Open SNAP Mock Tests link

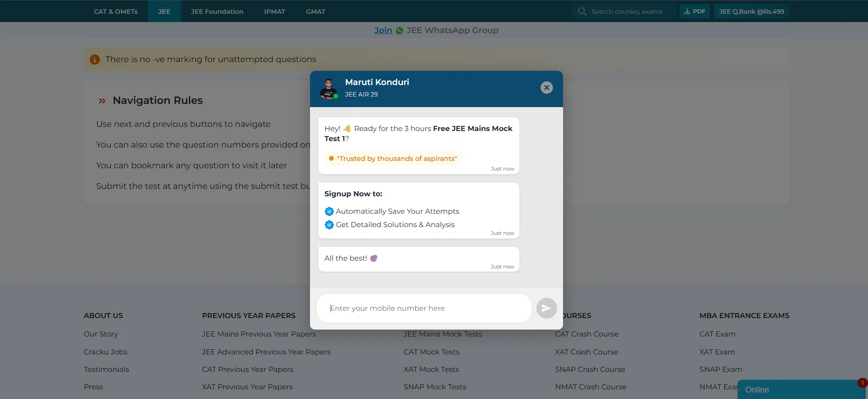click(435, 387)
